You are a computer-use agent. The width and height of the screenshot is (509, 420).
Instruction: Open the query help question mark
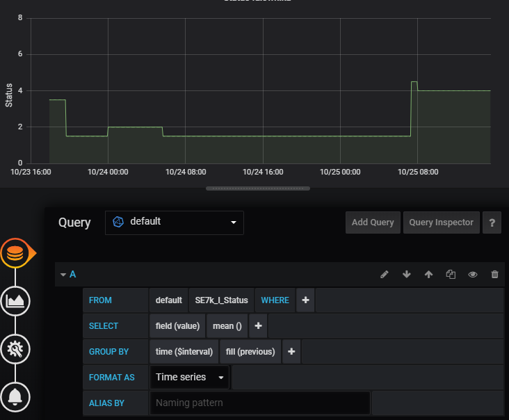[492, 223]
